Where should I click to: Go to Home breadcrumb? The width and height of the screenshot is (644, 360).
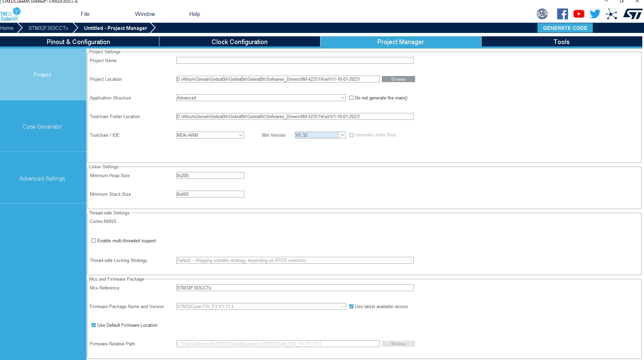tap(7, 28)
